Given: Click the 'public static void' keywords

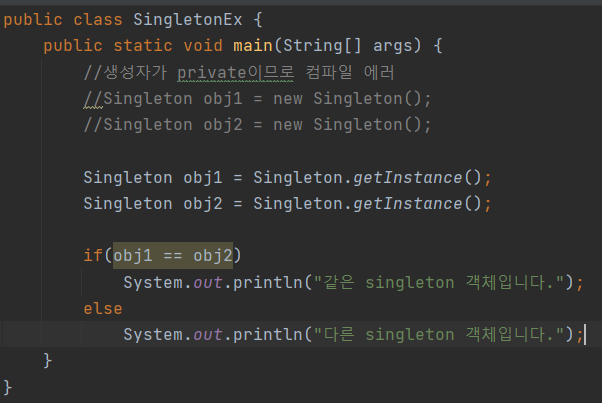Looking at the screenshot, I should [x=133, y=46].
